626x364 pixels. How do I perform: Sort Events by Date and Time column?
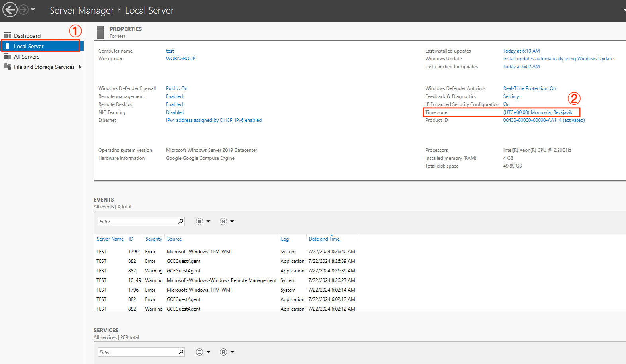click(x=324, y=239)
